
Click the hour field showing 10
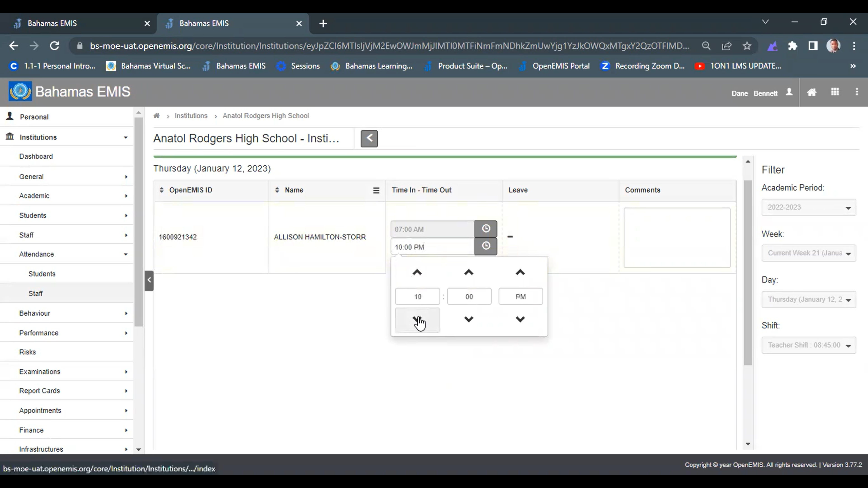[417, 296]
